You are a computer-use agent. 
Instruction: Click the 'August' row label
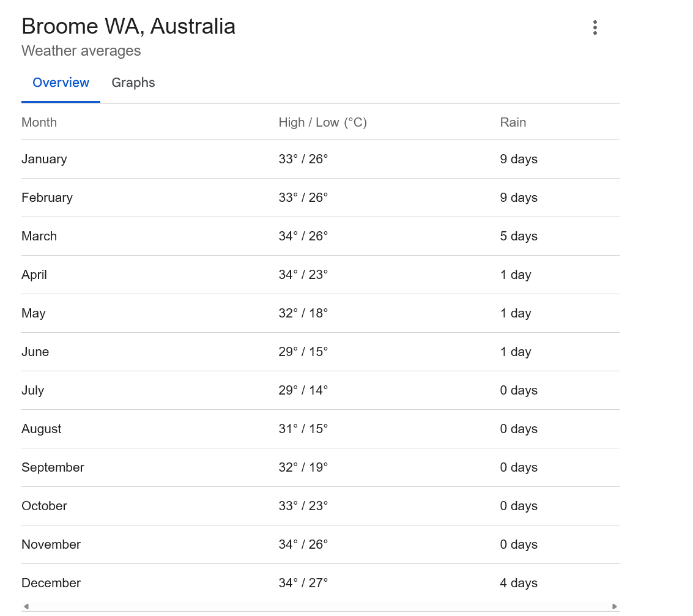click(42, 429)
